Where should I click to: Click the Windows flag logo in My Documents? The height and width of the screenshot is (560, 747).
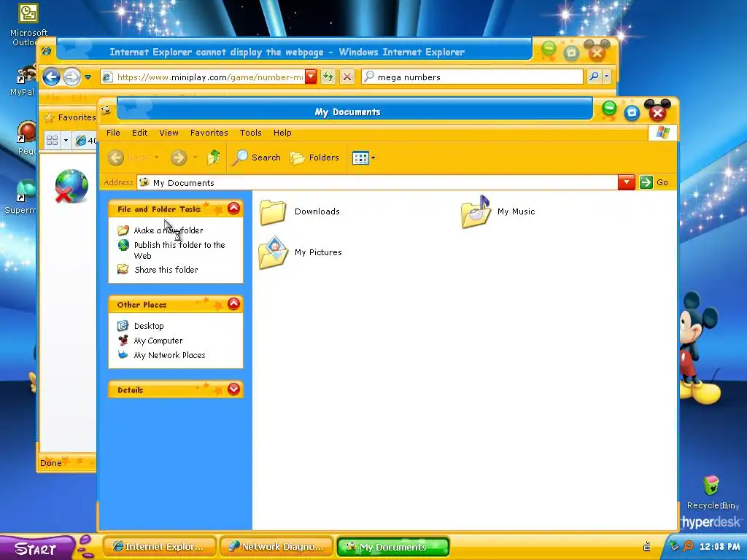[662, 133]
